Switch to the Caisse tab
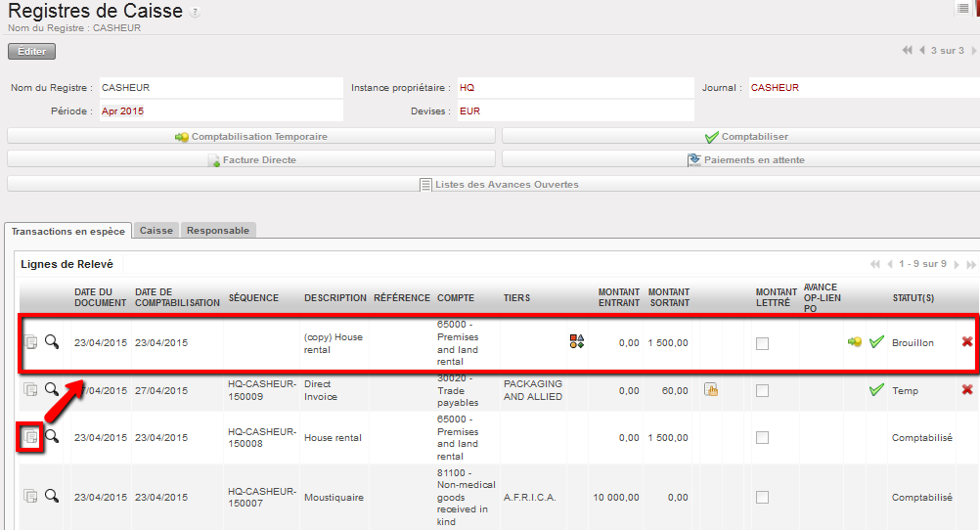Image resolution: width=980 pixels, height=530 pixels. (x=156, y=231)
